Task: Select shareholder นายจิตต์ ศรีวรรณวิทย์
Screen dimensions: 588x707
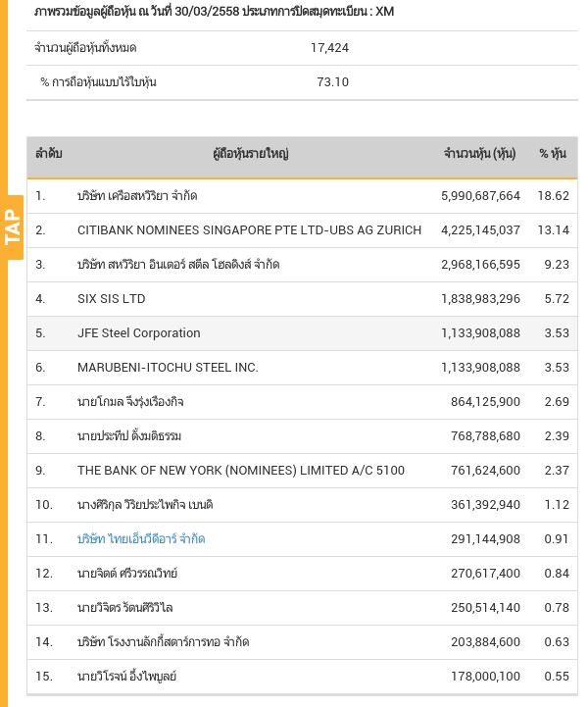Action: pyautogui.click(x=127, y=573)
